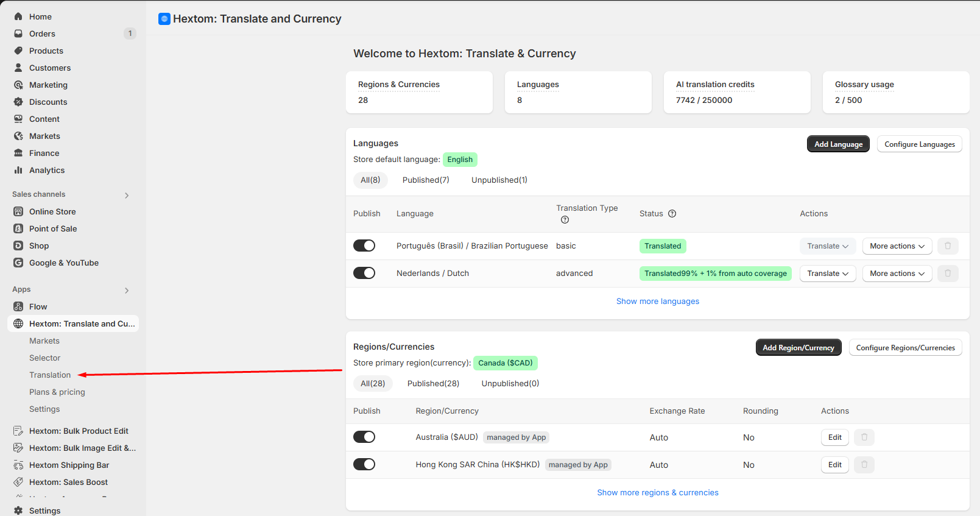Click the Hextom Sales Boost icon

(x=18, y=482)
